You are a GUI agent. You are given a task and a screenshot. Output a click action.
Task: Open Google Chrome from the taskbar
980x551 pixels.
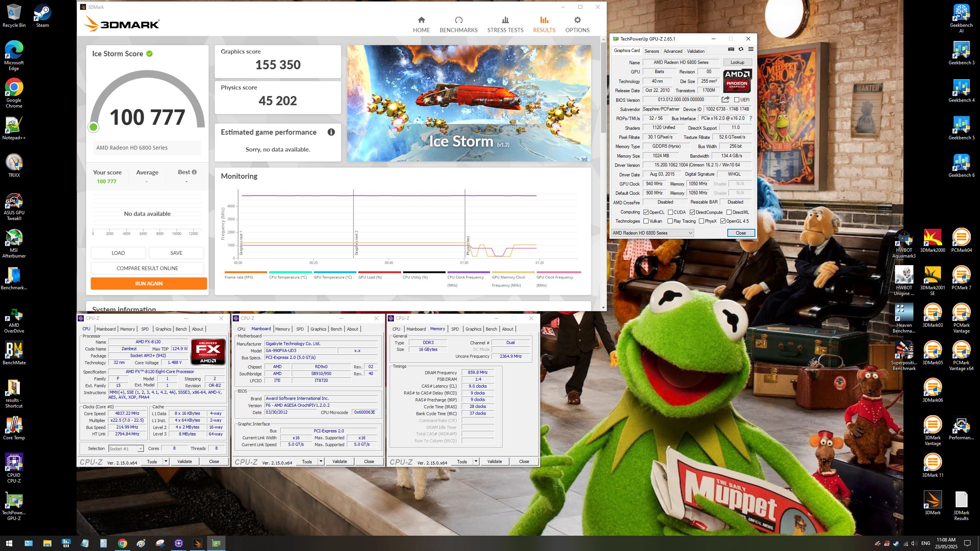122,543
